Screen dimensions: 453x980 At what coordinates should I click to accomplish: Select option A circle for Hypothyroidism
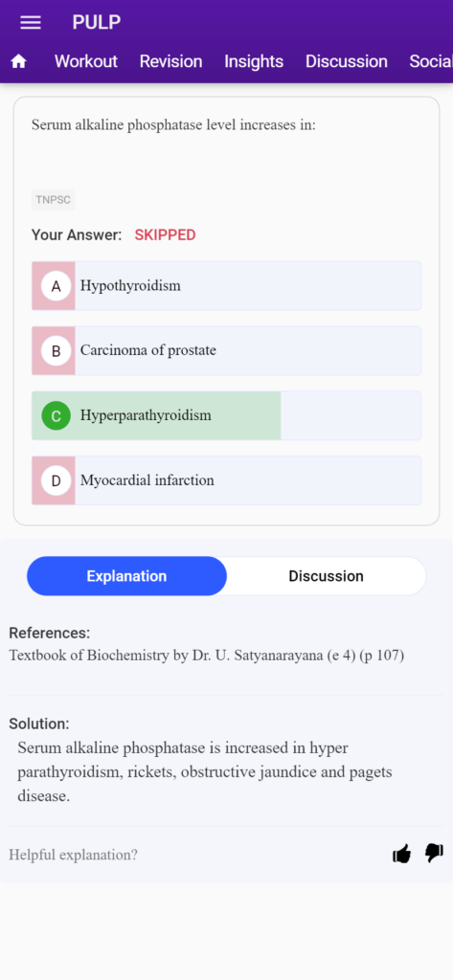(56, 286)
